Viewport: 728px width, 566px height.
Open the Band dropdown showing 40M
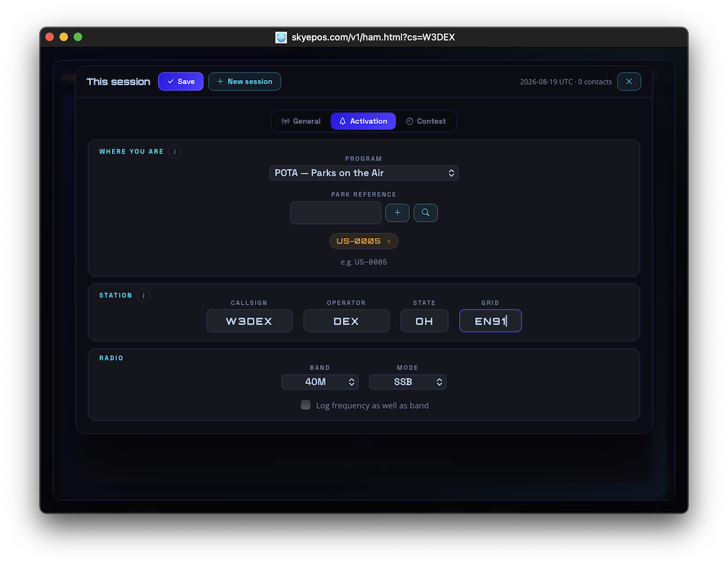click(x=320, y=382)
